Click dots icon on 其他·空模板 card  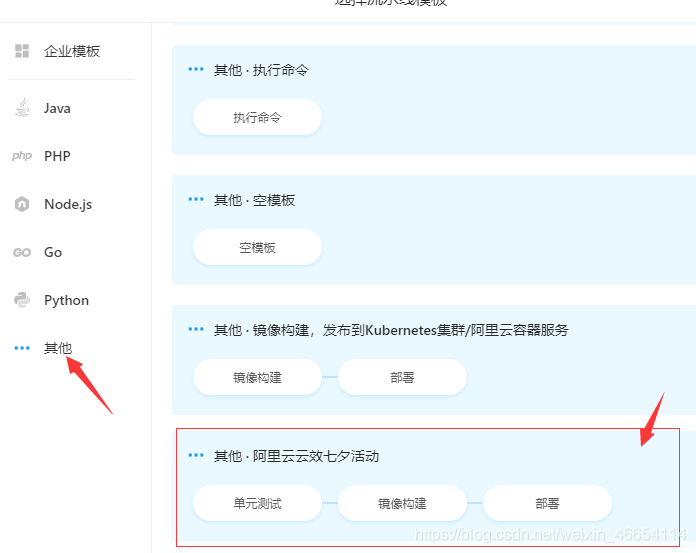[196, 199]
